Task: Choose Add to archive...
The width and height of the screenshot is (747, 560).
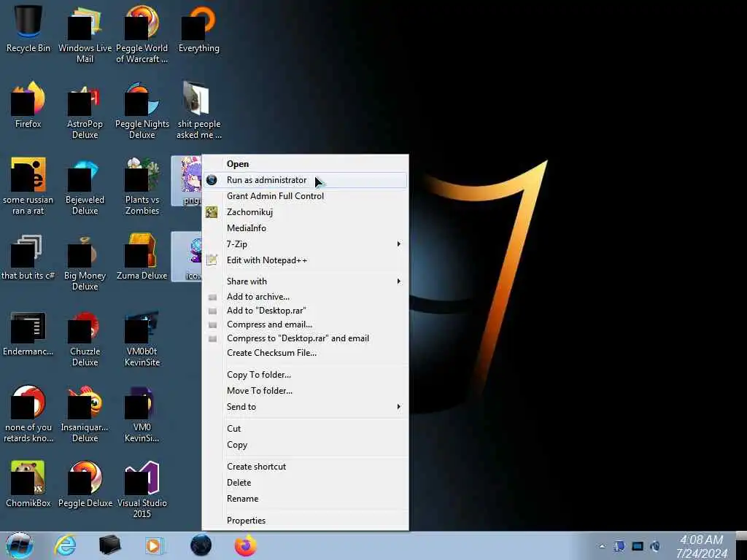Action: 305,297
